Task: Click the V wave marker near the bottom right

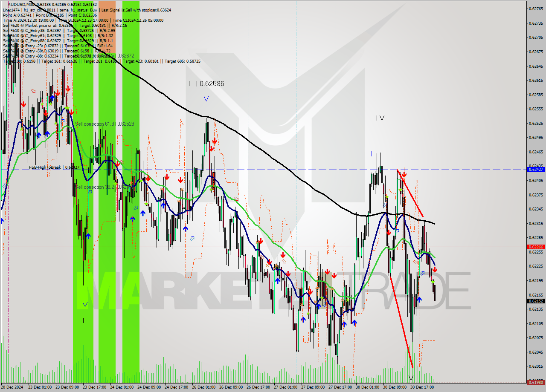Action: 411,378
